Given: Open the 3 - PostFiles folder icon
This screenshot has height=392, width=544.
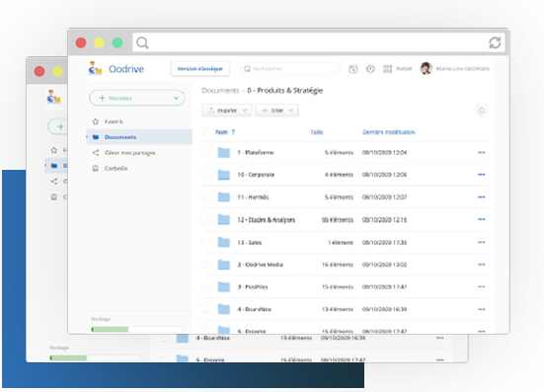Looking at the screenshot, I should point(224,287).
